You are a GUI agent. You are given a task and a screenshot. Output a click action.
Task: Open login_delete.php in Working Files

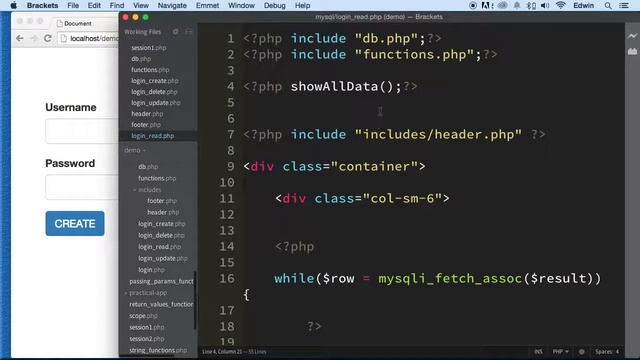[x=154, y=92]
